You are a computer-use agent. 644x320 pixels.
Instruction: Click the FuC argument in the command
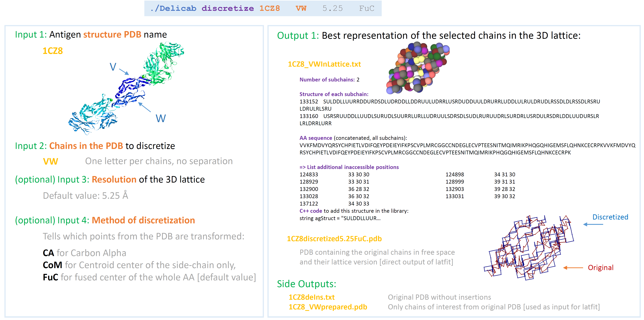[x=367, y=9]
